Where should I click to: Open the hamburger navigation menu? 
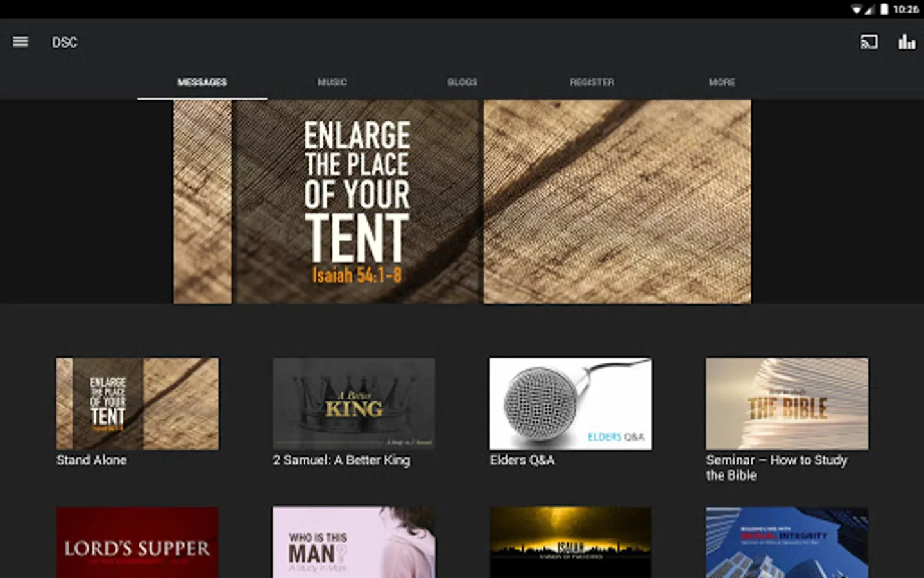pyautogui.click(x=21, y=42)
